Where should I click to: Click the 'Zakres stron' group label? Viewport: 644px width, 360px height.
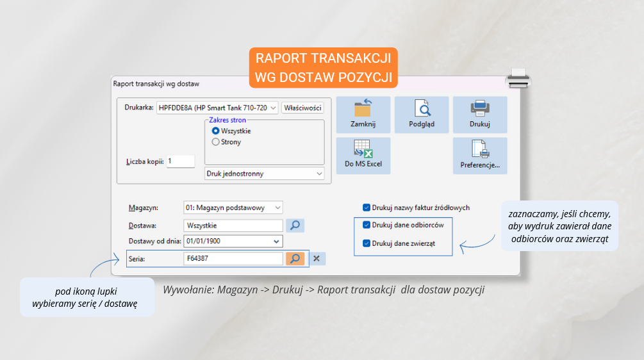click(x=227, y=120)
